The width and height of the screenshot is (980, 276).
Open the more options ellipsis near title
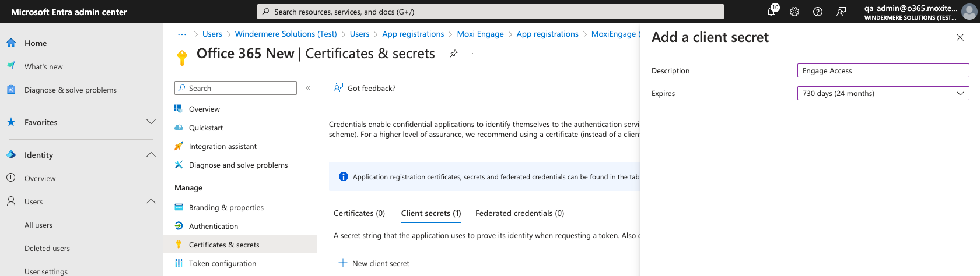click(x=473, y=54)
